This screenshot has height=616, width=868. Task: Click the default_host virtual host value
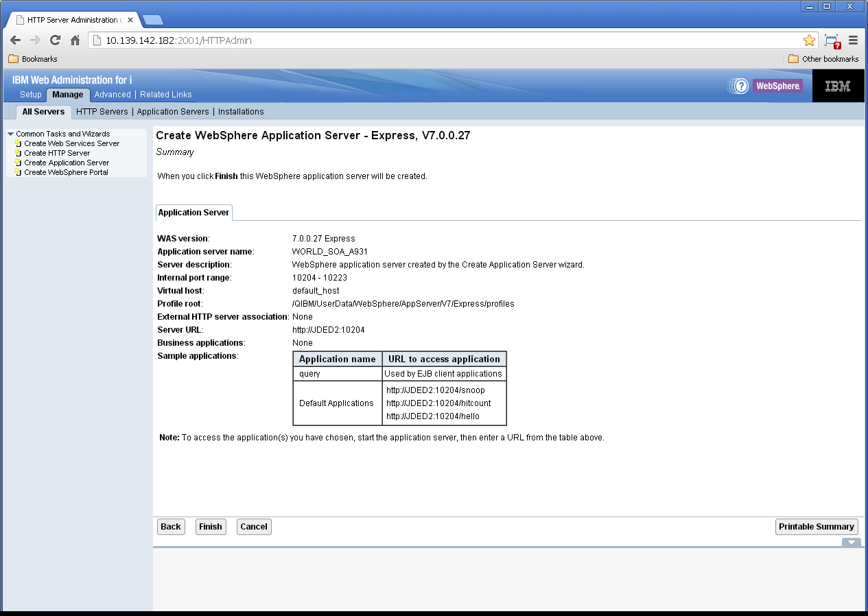pyautogui.click(x=316, y=291)
